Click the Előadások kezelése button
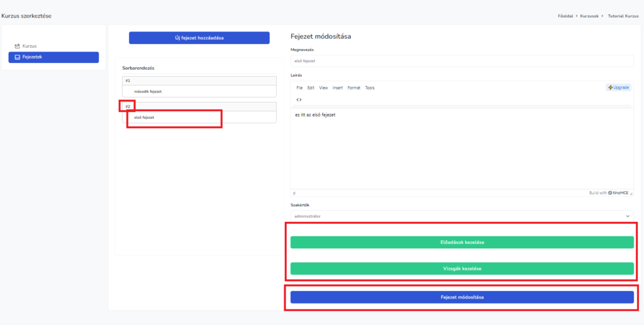 (462, 242)
